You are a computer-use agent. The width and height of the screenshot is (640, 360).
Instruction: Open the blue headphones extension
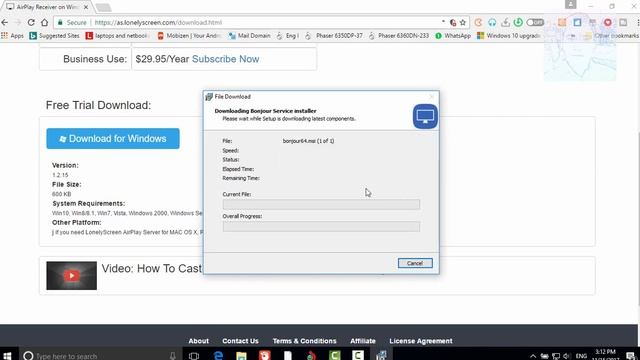coord(492,22)
